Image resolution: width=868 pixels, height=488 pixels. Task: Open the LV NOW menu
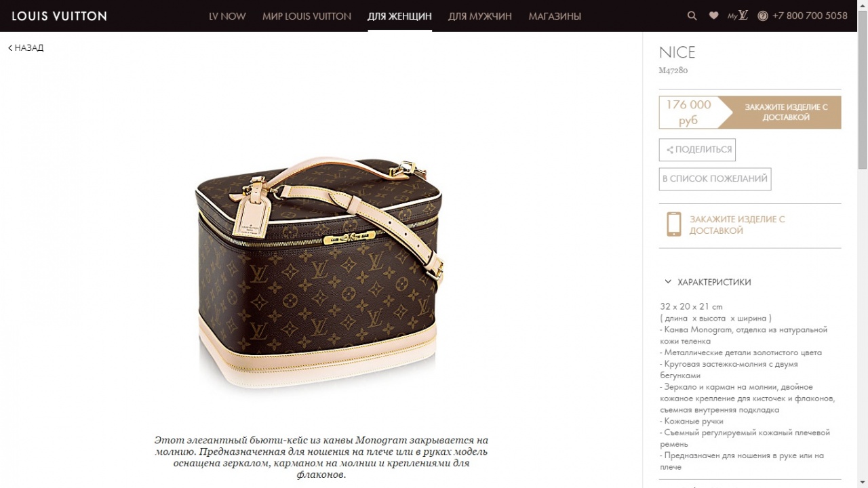pos(227,16)
